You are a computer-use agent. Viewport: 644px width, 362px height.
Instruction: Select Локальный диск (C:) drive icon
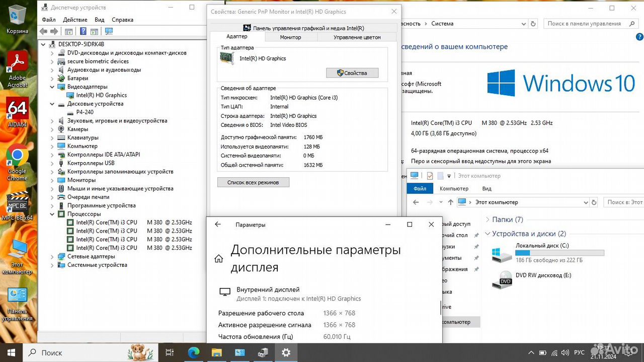[502, 254]
